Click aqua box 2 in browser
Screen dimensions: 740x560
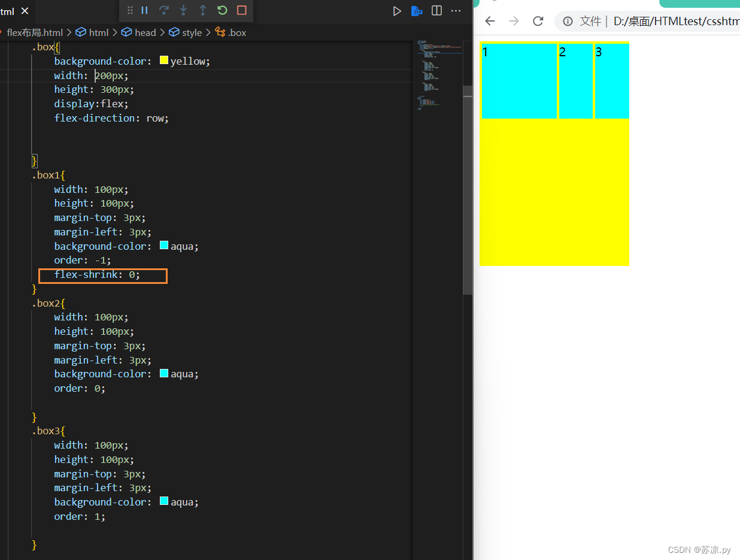click(x=575, y=81)
